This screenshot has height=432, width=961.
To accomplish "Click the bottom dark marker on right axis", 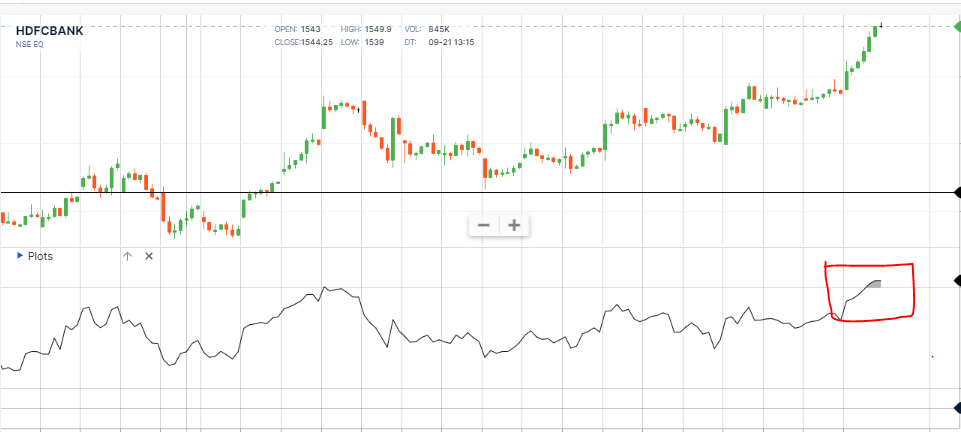I will click(x=956, y=408).
